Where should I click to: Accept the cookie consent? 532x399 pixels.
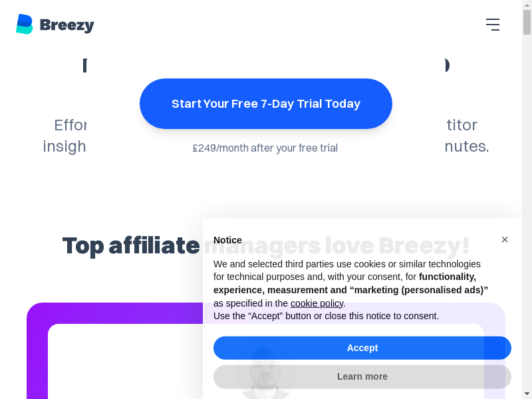(x=362, y=348)
